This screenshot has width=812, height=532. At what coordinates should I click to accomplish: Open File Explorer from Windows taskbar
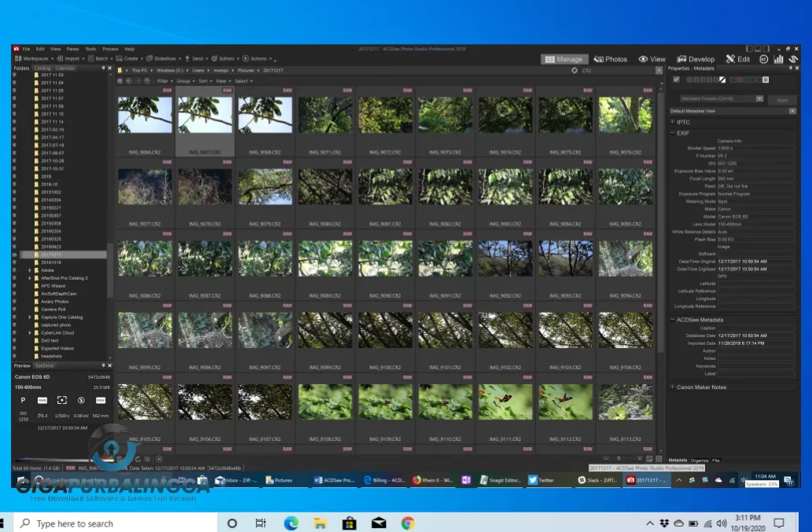click(x=320, y=523)
